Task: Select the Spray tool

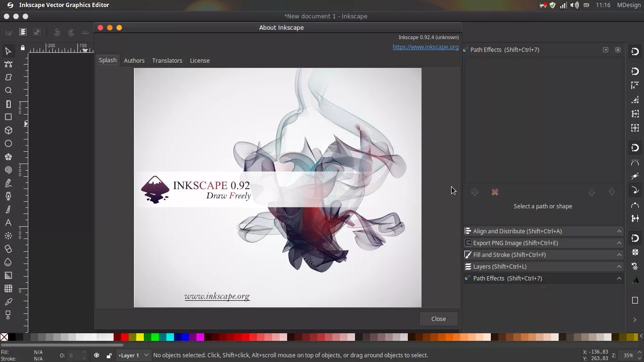Action: coord(8,236)
